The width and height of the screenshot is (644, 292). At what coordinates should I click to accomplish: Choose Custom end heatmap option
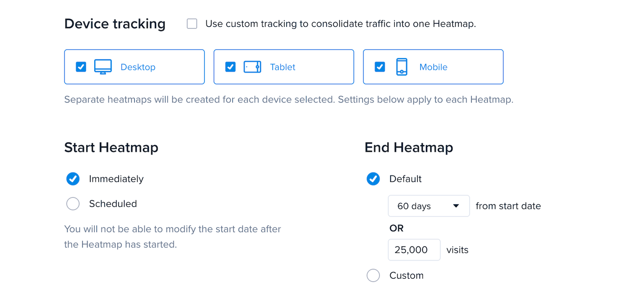click(373, 276)
